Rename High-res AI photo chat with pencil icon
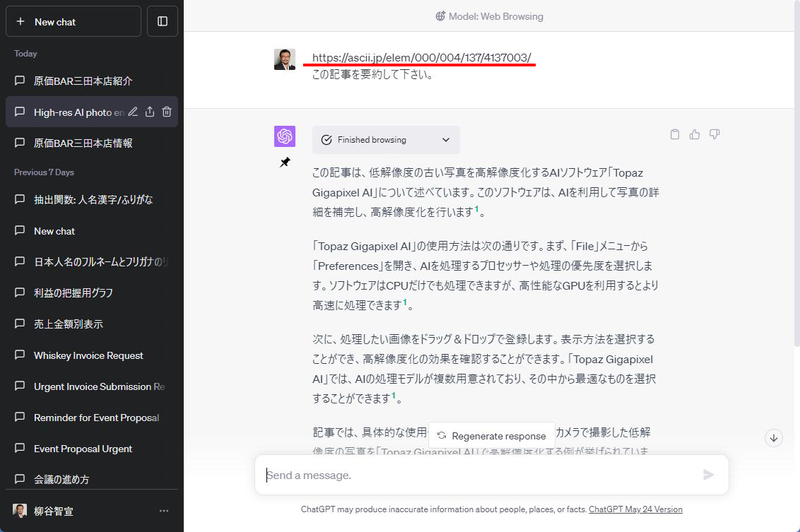The height and width of the screenshot is (532, 800). [x=133, y=112]
